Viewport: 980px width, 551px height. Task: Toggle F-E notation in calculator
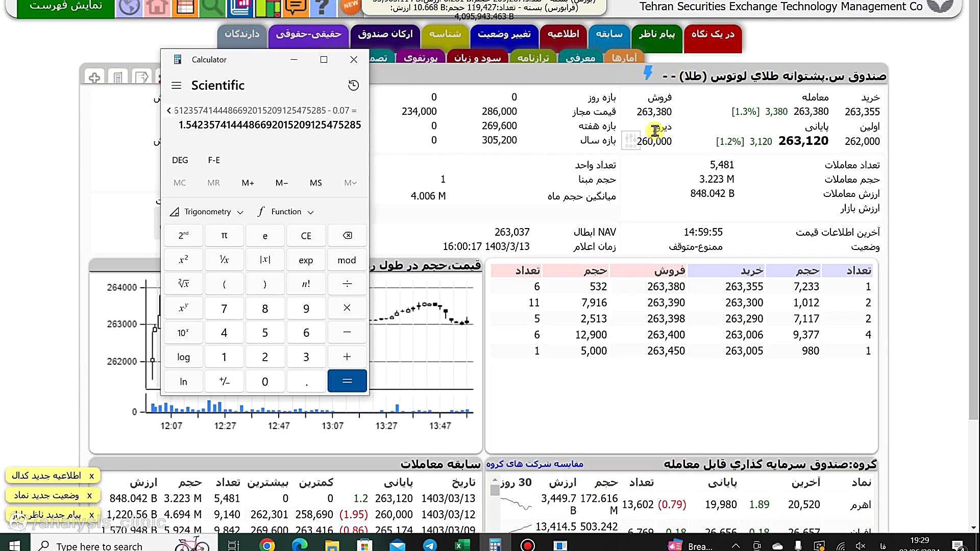(214, 160)
